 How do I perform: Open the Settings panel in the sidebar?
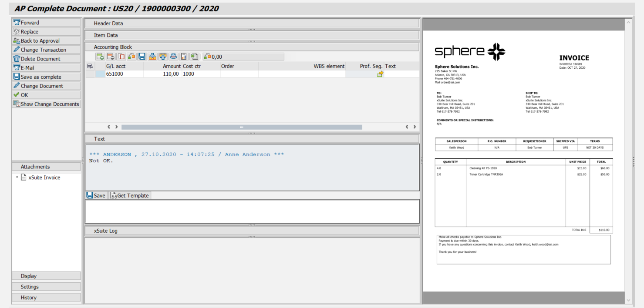[x=45, y=286]
